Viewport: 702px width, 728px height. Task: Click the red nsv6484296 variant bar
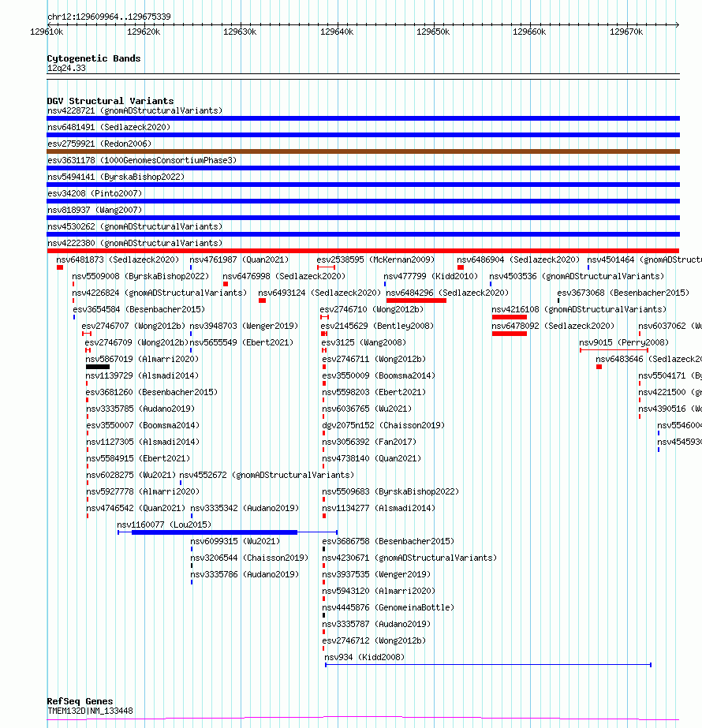point(416,301)
